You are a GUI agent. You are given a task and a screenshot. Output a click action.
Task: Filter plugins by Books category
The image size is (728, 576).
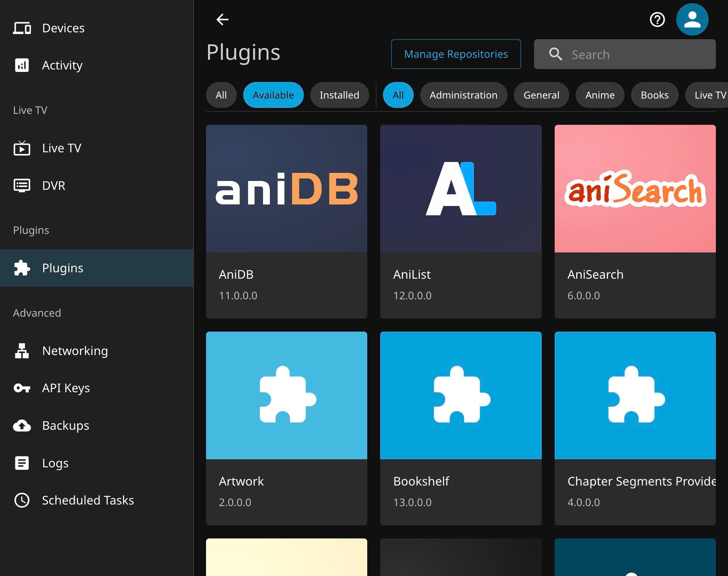pyautogui.click(x=654, y=95)
